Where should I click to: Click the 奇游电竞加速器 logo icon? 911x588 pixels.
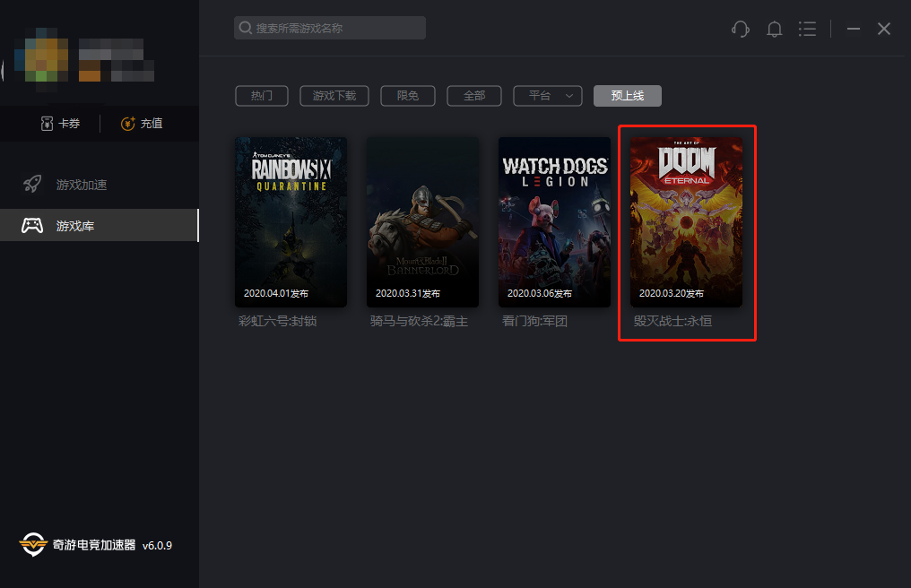click(x=32, y=544)
